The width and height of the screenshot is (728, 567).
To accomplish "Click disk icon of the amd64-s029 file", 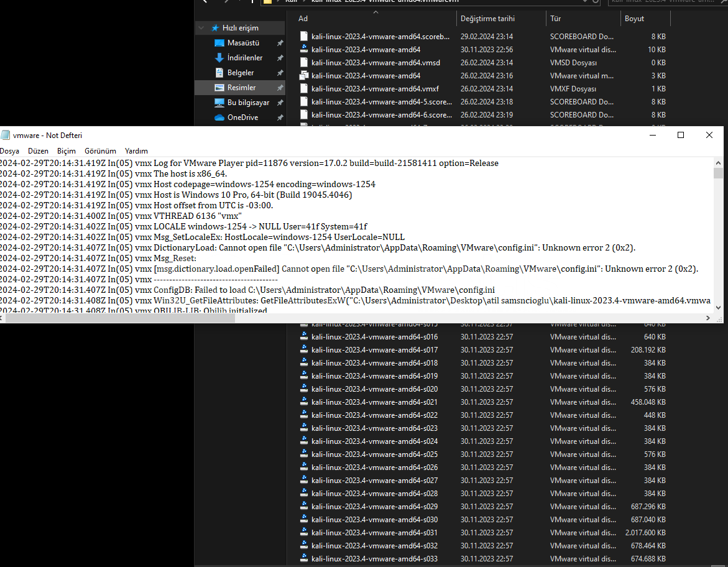I will [304, 506].
